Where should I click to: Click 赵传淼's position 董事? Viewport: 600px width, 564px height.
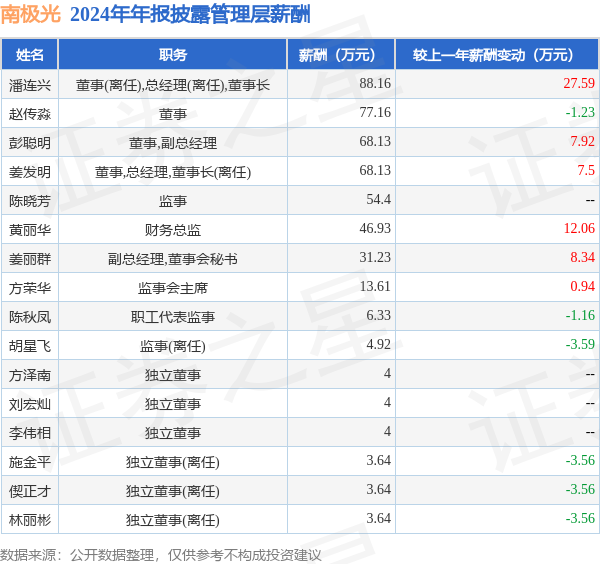click(173, 114)
